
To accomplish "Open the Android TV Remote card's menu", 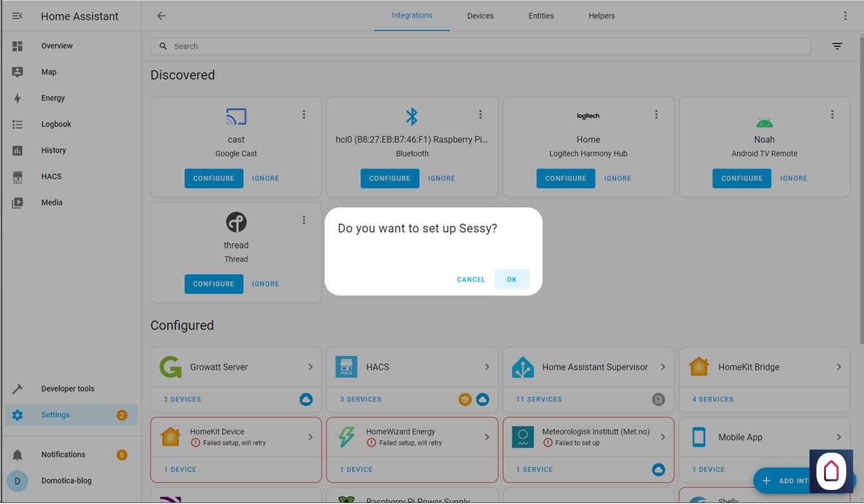I will point(832,114).
